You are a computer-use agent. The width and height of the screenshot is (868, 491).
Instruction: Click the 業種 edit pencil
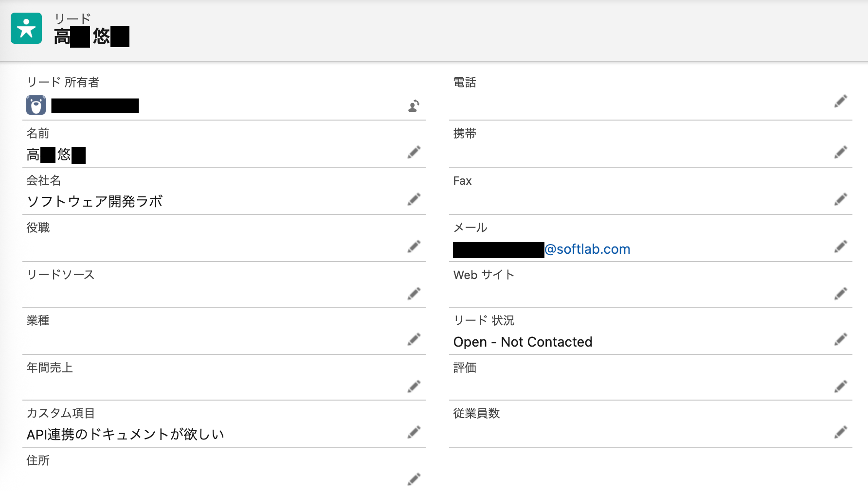414,339
